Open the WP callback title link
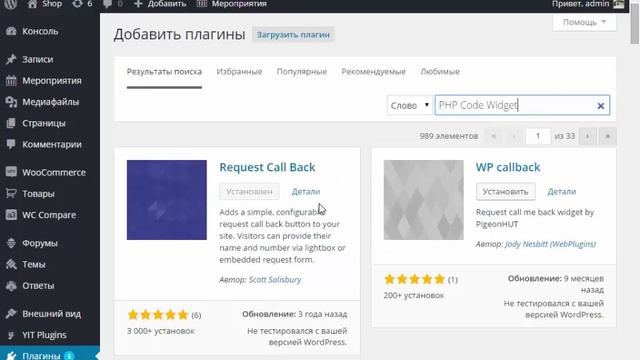The image size is (640, 360). (x=508, y=167)
